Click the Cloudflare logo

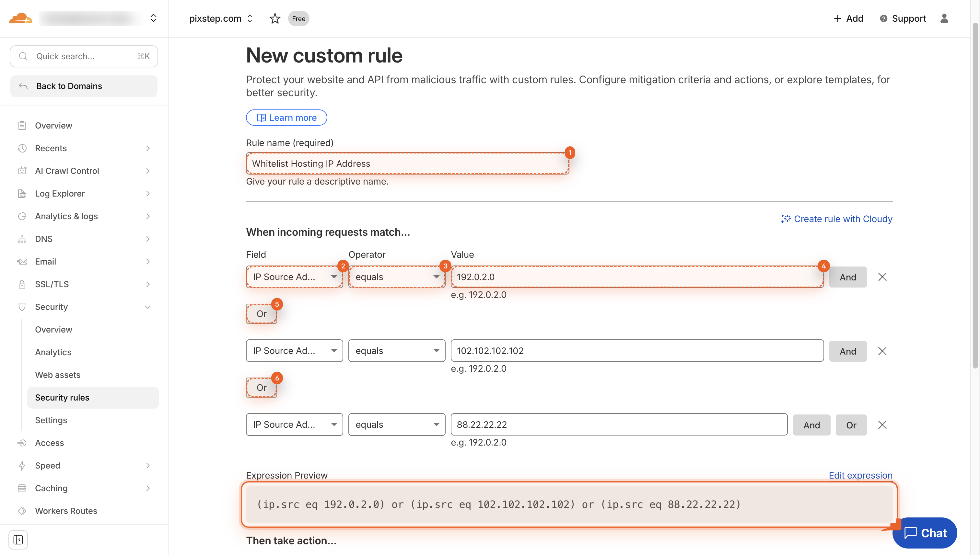tap(20, 18)
